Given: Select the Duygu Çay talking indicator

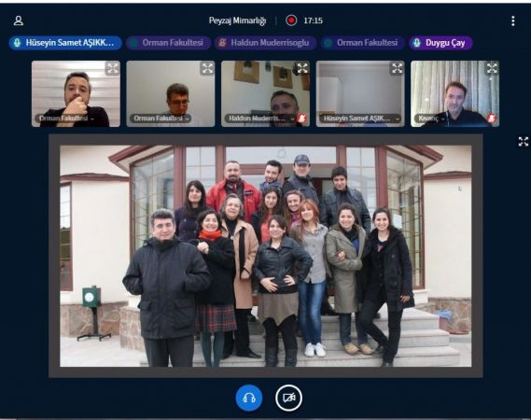Looking at the screenshot, I should tap(440, 43).
